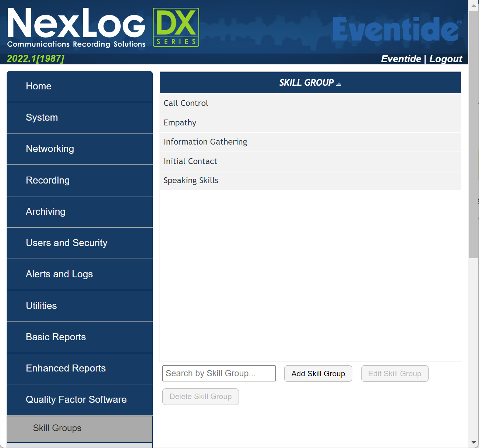Click the Eventide brand logo
Screen dimensions: 479x448
tap(397, 29)
